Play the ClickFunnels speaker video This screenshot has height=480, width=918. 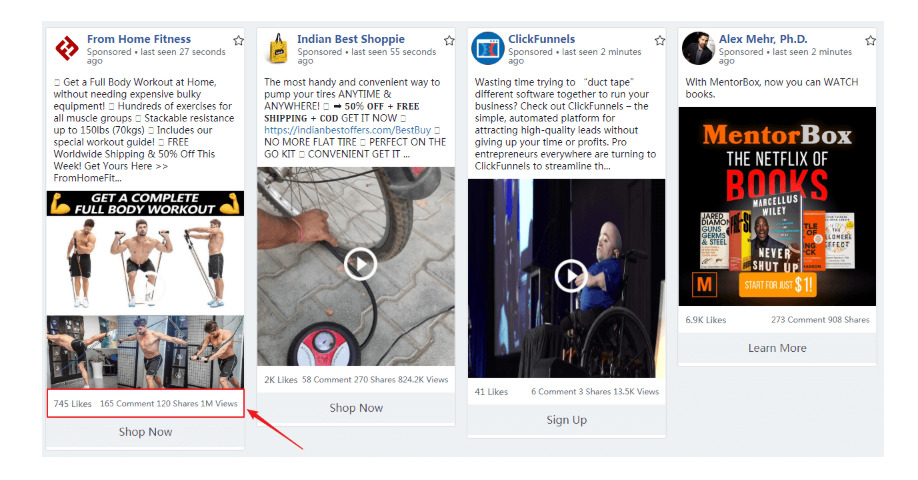tap(571, 276)
